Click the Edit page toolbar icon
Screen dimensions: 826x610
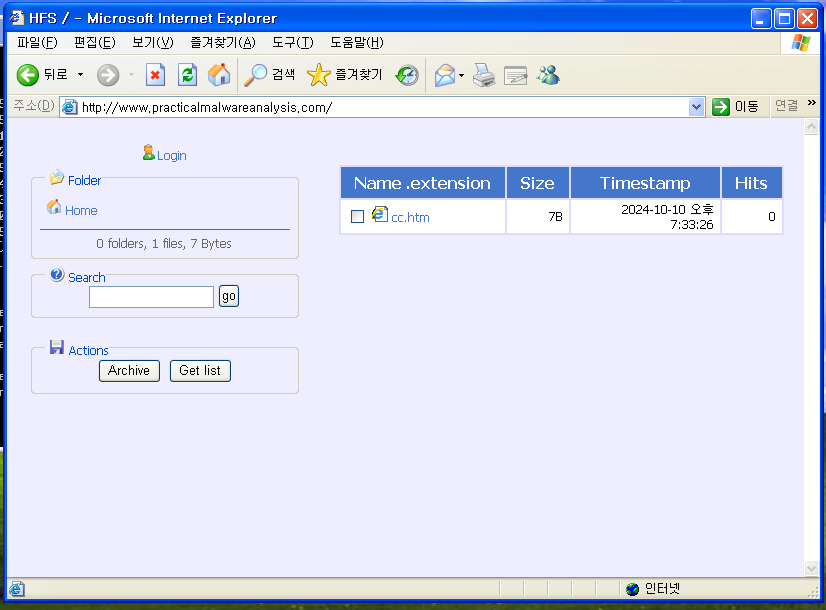516,75
